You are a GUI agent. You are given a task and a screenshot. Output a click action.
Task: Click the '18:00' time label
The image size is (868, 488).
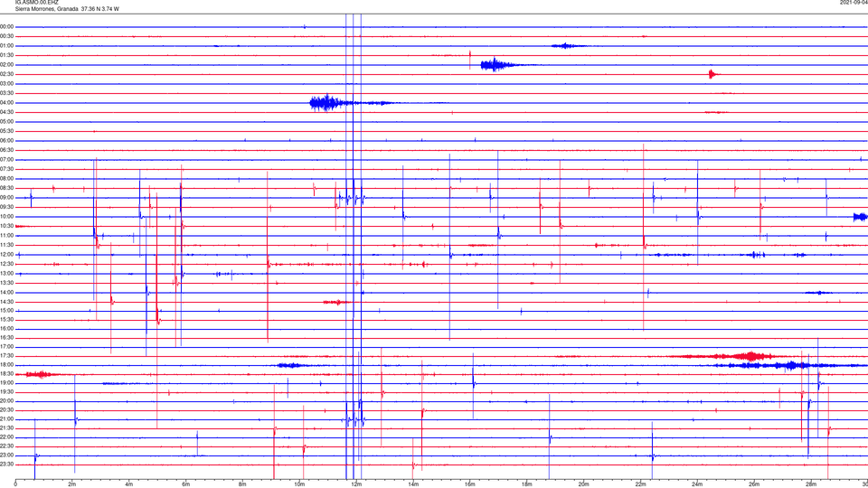click(x=7, y=364)
